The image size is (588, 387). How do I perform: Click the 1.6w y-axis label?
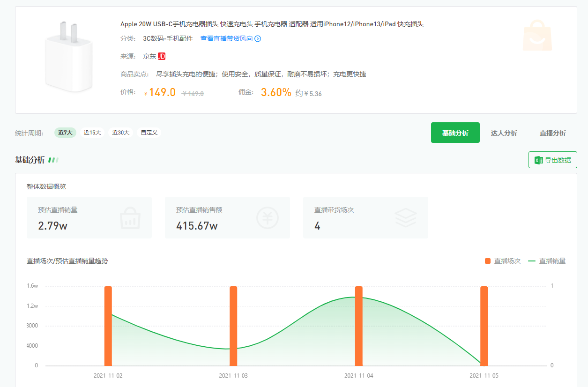pyautogui.click(x=32, y=286)
